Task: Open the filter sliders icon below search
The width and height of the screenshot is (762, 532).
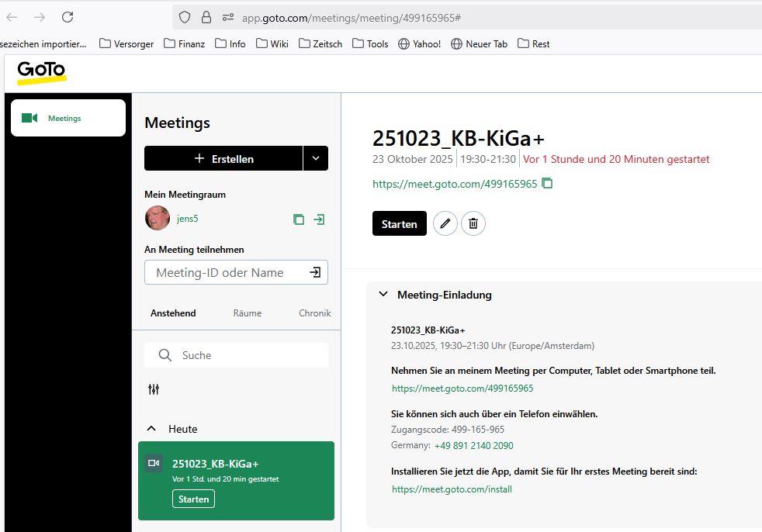Action: (154, 389)
